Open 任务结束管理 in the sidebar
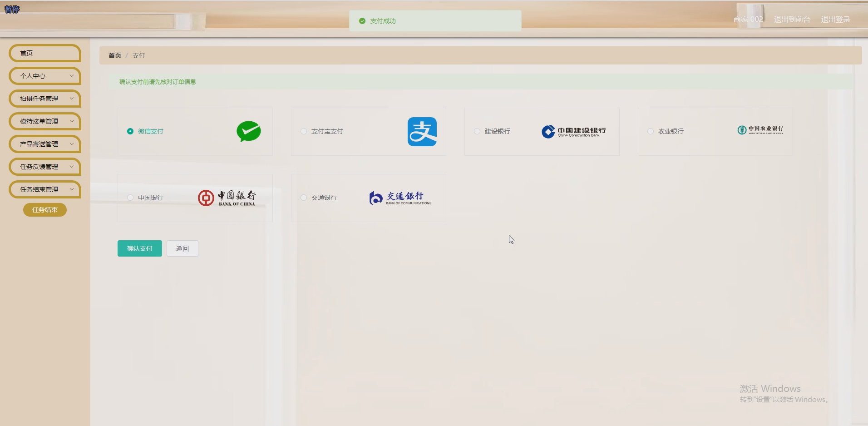The image size is (868, 426). 45,189
